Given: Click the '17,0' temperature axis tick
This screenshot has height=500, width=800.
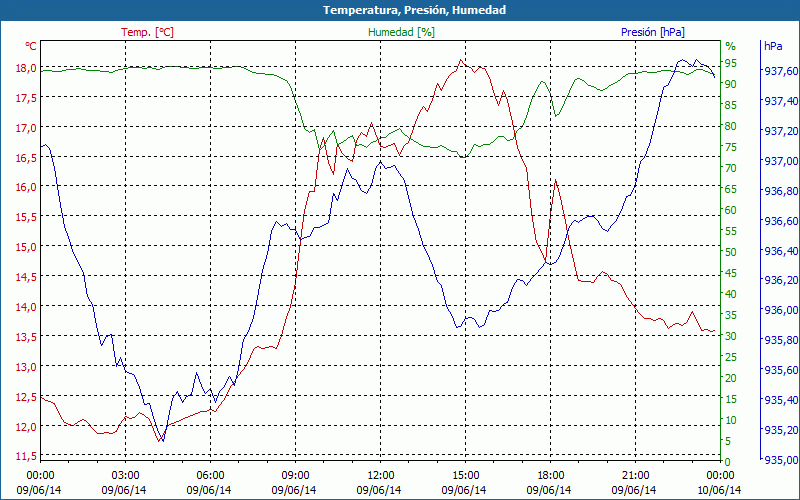Looking at the screenshot, I should coord(26,128).
